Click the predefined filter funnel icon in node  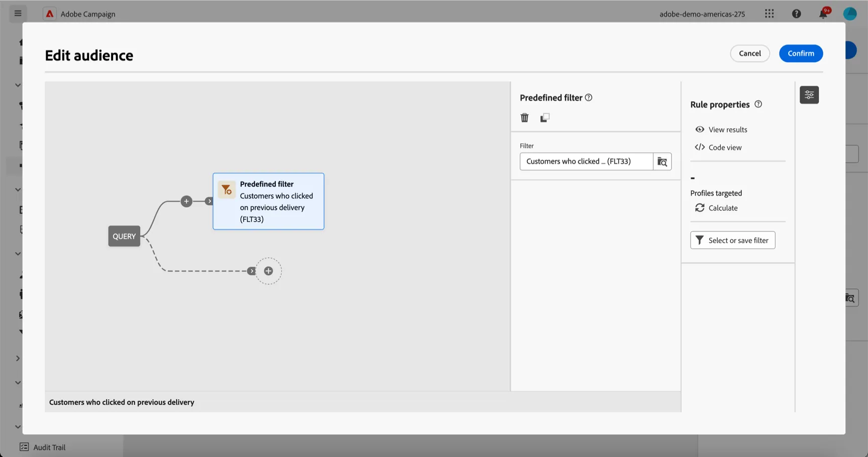click(x=227, y=190)
